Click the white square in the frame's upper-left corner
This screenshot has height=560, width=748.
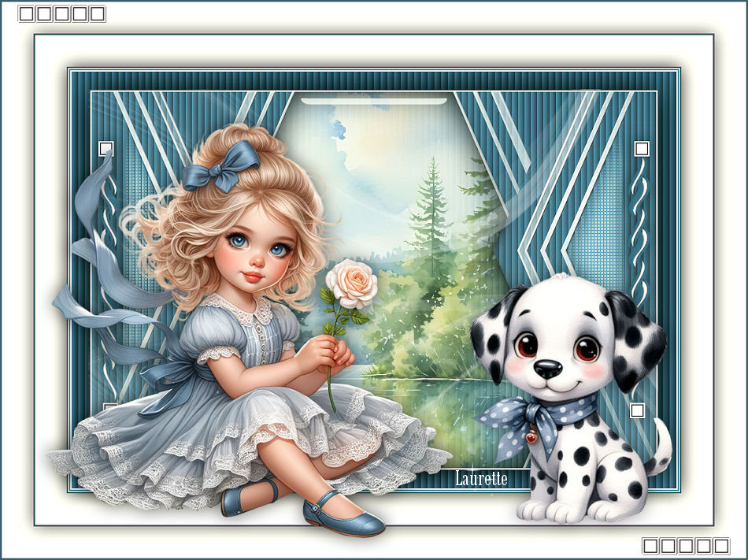pos(106,148)
